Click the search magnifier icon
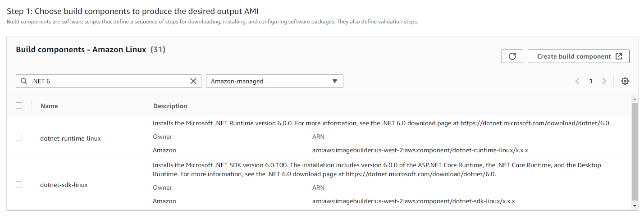644x219 pixels. pos(24,81)
